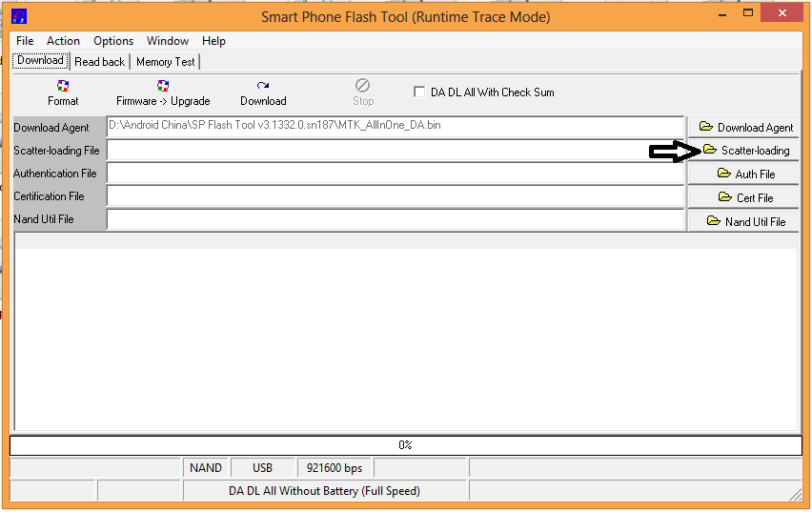Minimize the Flash Tool window
The width and height of the screenshot is (812, 512).
[722, 13]
